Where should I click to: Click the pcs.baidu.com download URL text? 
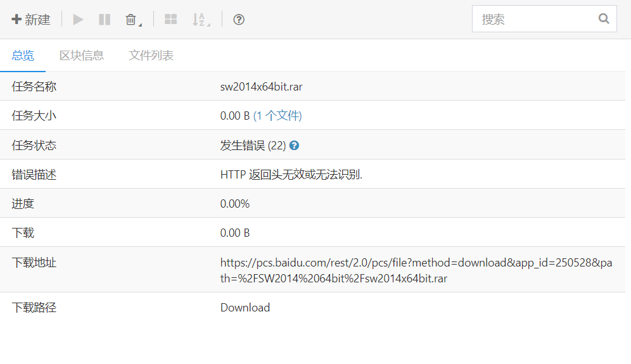416,270
